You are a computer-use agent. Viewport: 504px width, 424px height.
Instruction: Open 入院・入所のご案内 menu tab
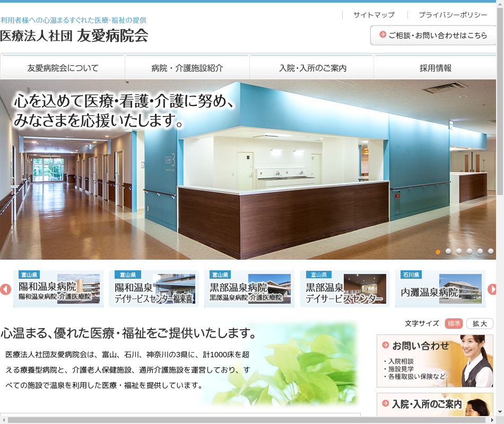312,68
